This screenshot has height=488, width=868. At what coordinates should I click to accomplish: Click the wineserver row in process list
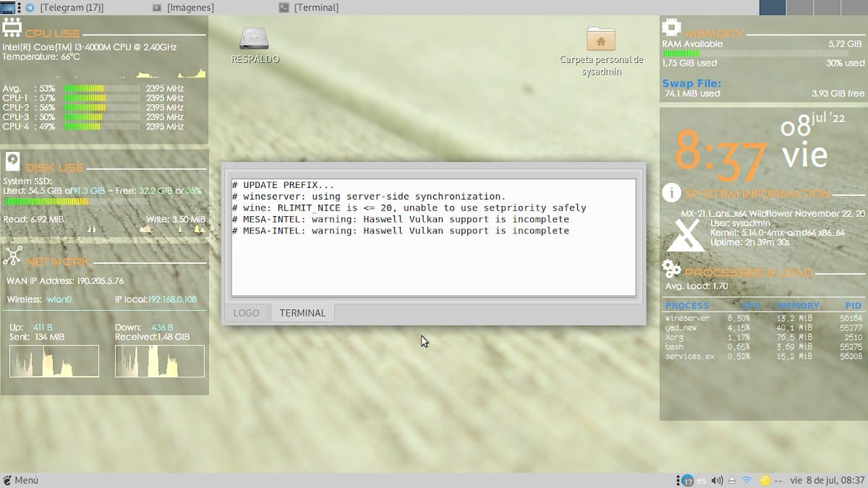click(763, 318)
